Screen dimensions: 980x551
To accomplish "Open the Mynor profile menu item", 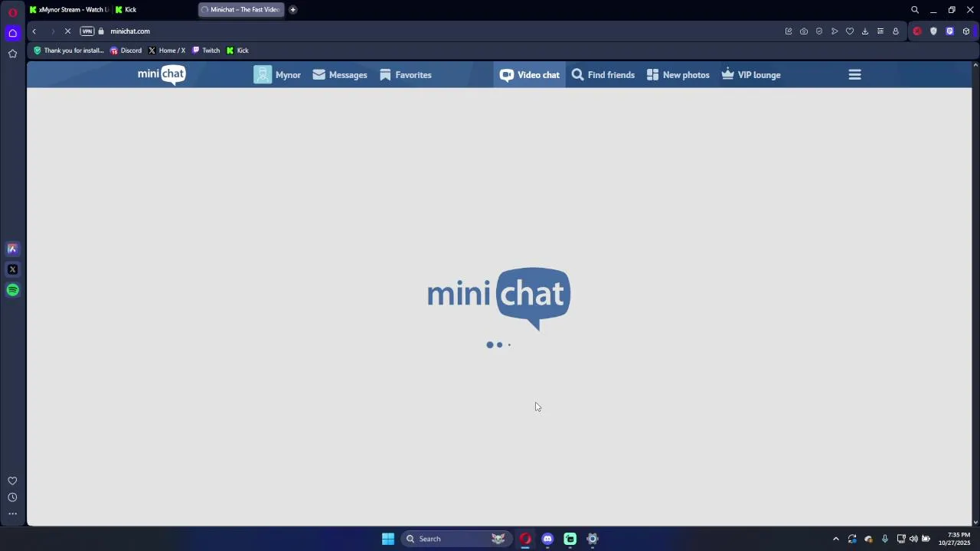I will pyautogui.click(x=277, y=75).
